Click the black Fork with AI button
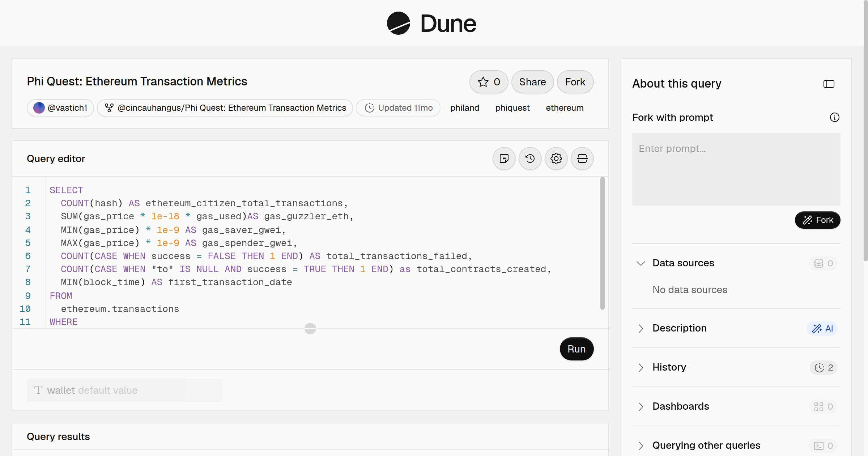Viewport: 868px width, 456px height. point(818,220)
